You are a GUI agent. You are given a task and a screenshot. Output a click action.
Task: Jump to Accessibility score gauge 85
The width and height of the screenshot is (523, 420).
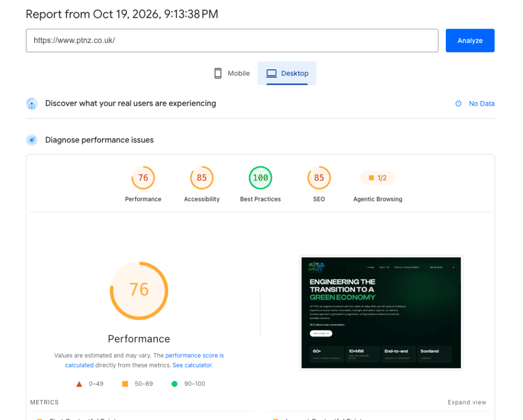tap(201, 178)
